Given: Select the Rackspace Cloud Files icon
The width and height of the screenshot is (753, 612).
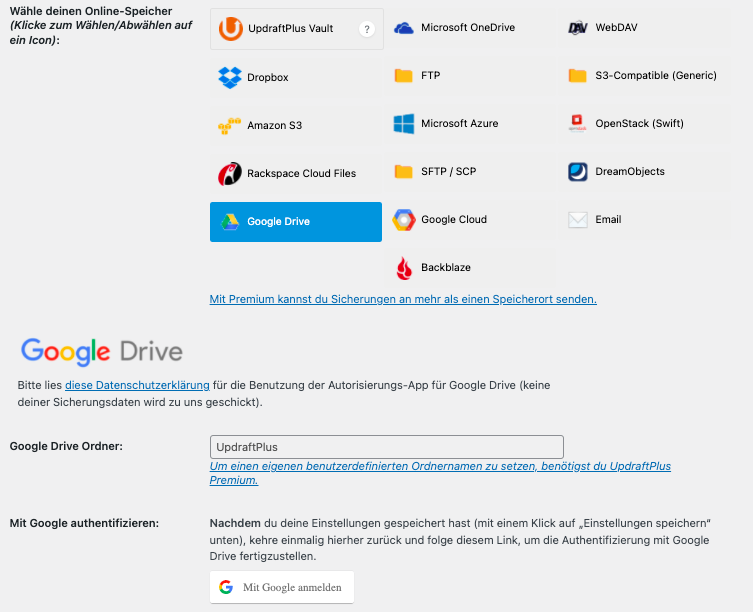Looking at the screenshot, I should click(230, 174).
